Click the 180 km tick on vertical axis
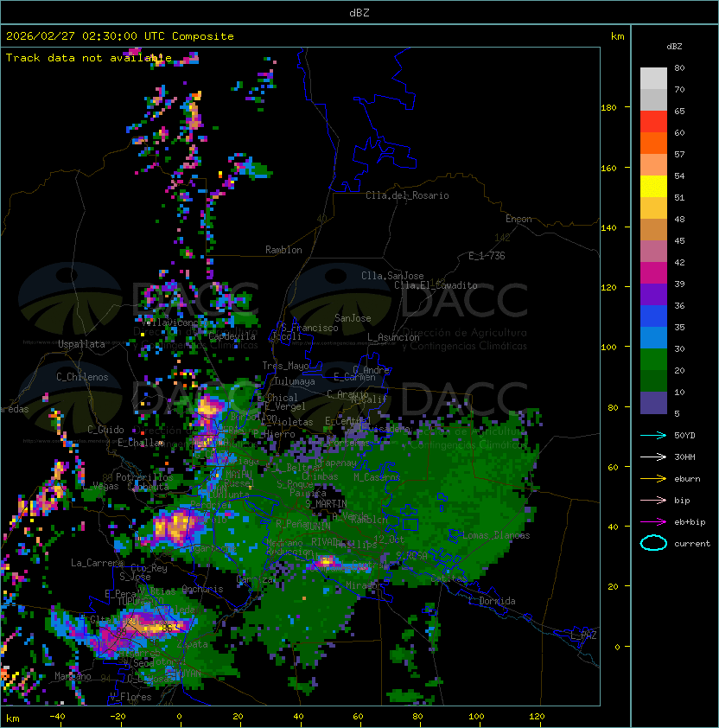Image resolution: width=719 pixels, height=728 pixels. click(608, 108)
